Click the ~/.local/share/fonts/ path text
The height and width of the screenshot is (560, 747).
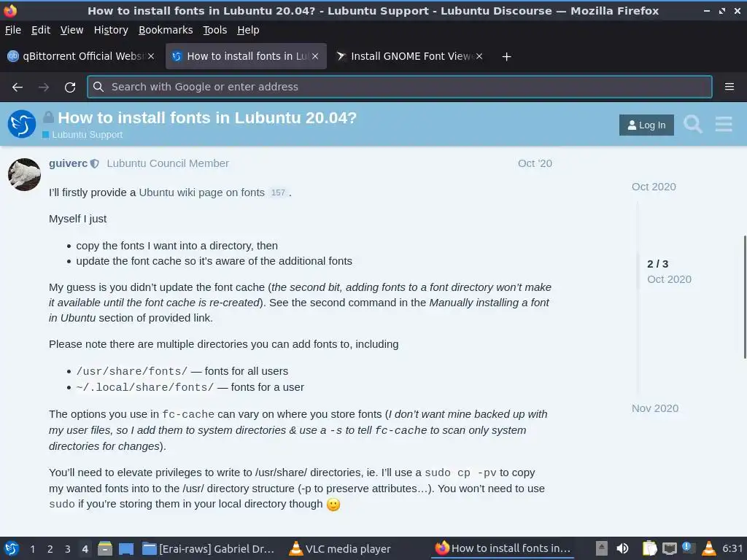[145, 388]
